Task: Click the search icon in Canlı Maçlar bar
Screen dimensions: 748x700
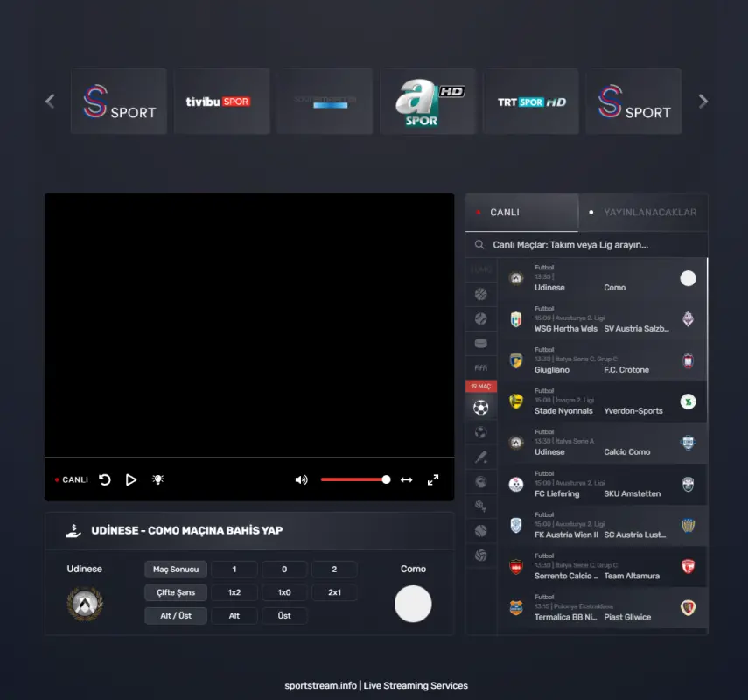Action: (479, 244)
